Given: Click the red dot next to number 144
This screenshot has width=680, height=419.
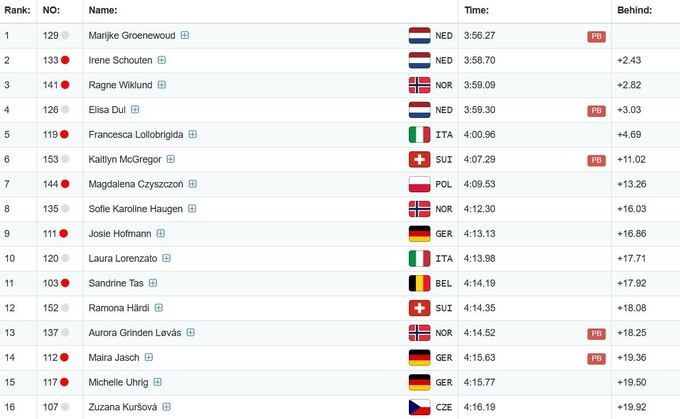Looking at the screenshot, I should pyautogui.click(x=65, y=184).
